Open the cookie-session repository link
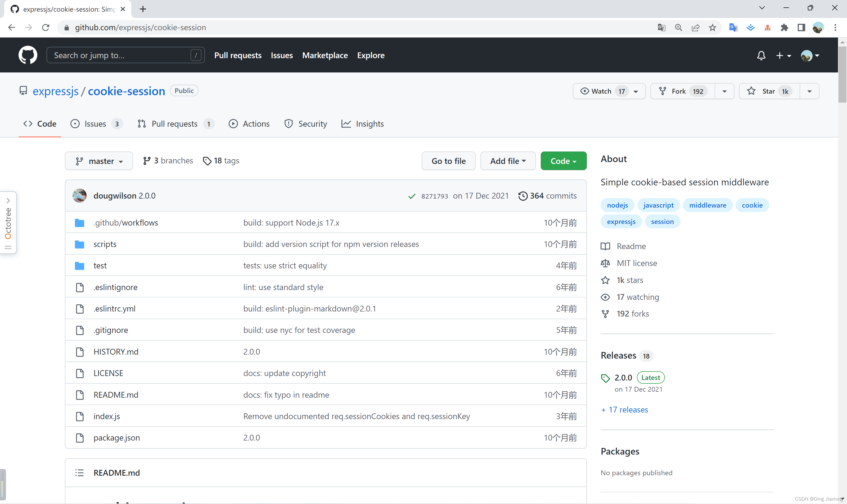The height and width of the screenshot is (504, 847). [x=127, y=91]
